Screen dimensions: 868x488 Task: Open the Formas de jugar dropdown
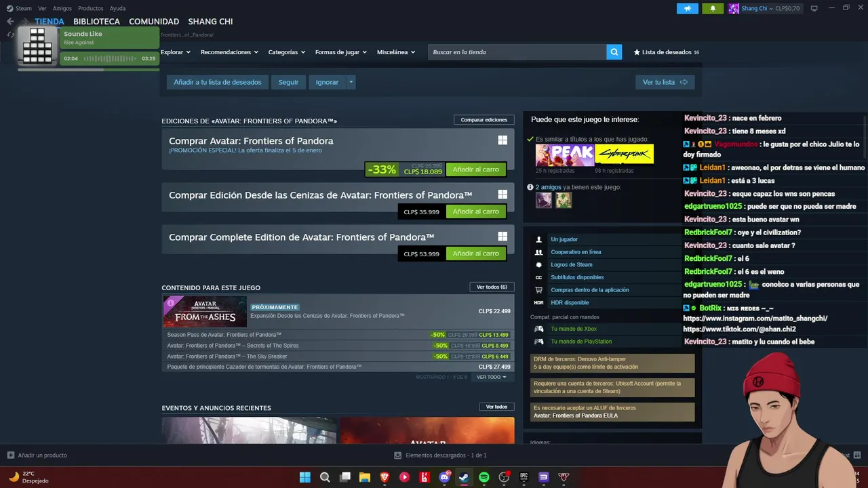[340, 52]
